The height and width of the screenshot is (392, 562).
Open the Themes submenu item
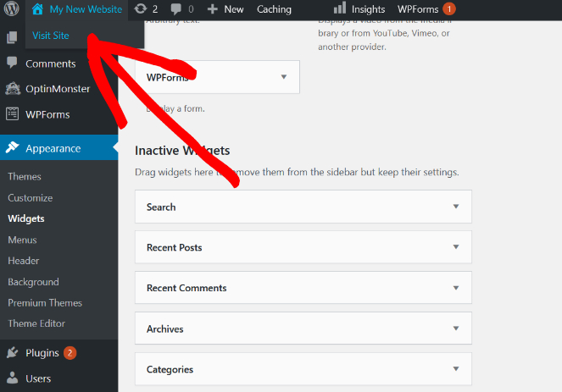(25, 177)
